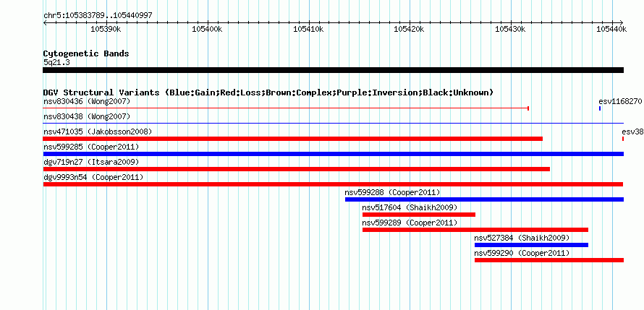Click the nsv599285 (Cooper2011) label

(91, 147)
